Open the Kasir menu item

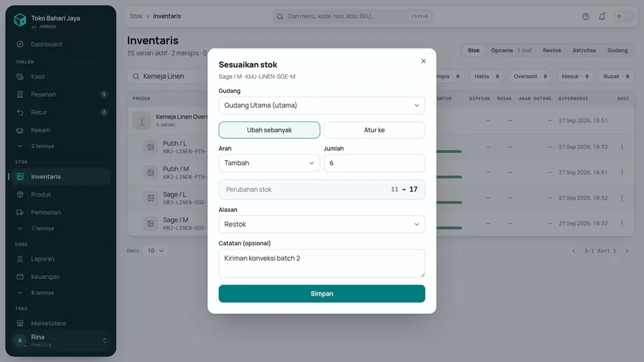[x=59, y=77]
